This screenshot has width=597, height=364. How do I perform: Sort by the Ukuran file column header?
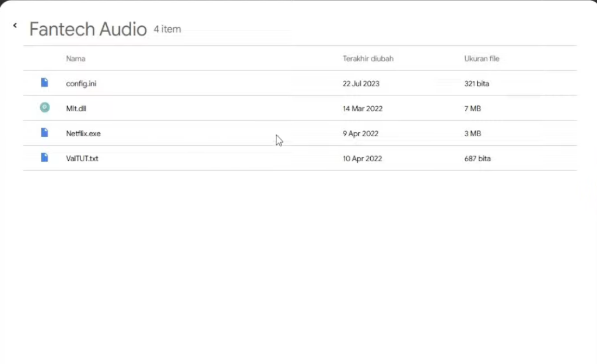click(x=482, y=59)
